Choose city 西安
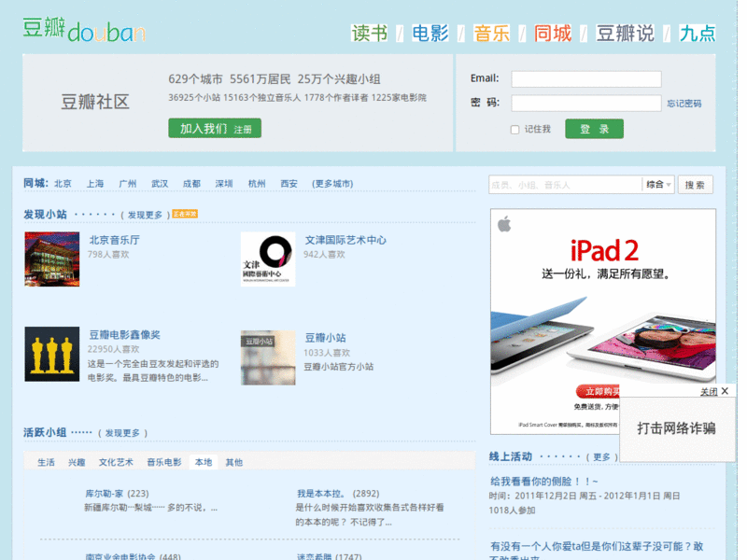The width and height of the screenshot is (747, 560). [289, 184]
